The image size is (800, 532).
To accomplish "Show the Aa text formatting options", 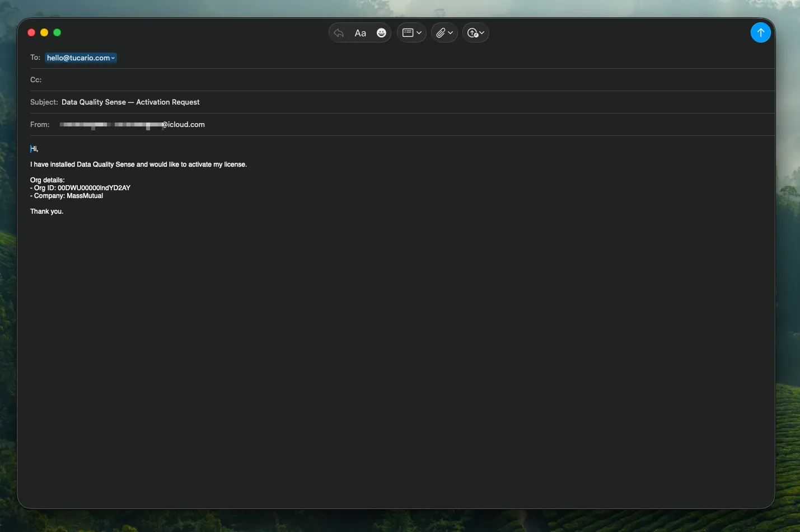I will click(360, 33).
